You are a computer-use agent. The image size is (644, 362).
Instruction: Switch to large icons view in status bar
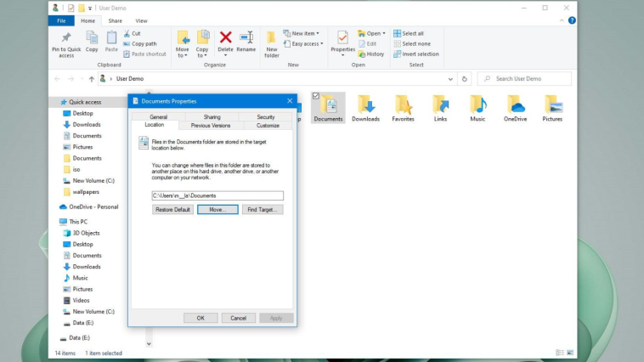(570, 353)
